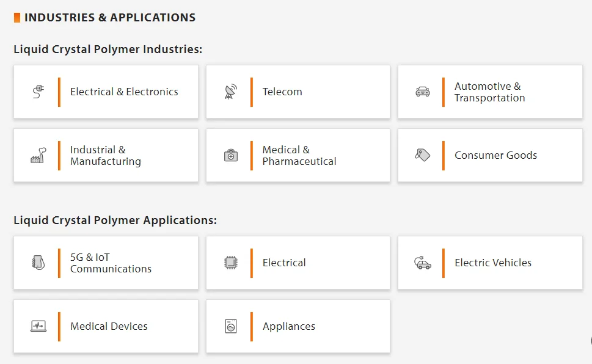Open the Telecom industry link
The width and height of the screenshot is (592, 364).
pos(282,92)
